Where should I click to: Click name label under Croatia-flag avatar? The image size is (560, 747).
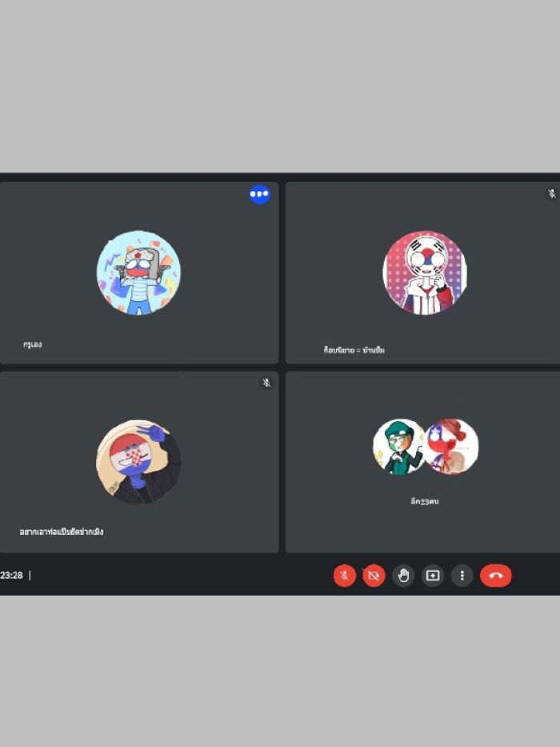(62, 532)
